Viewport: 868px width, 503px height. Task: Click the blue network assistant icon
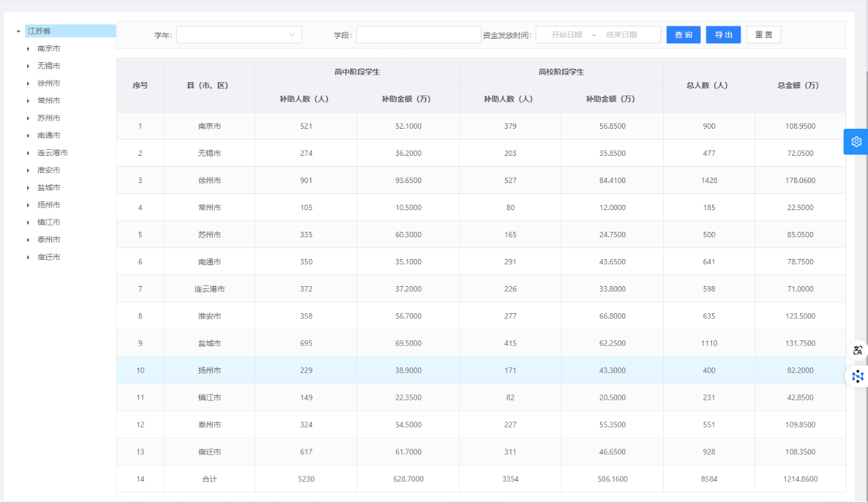[x=858, y=376]
